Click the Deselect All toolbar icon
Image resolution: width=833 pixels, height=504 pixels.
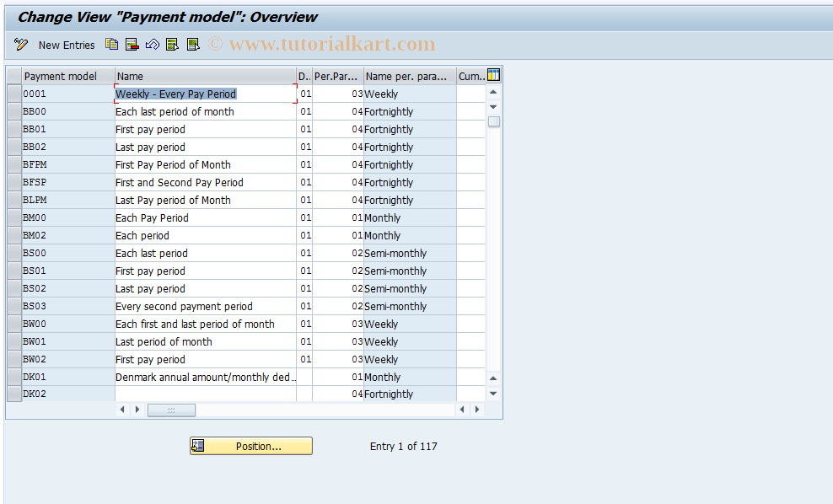(x=193, y=45)
